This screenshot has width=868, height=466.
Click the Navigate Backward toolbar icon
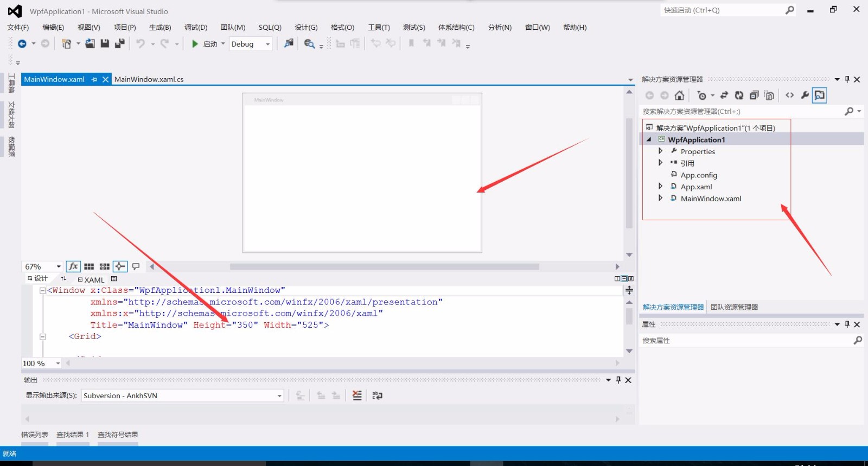22,44
